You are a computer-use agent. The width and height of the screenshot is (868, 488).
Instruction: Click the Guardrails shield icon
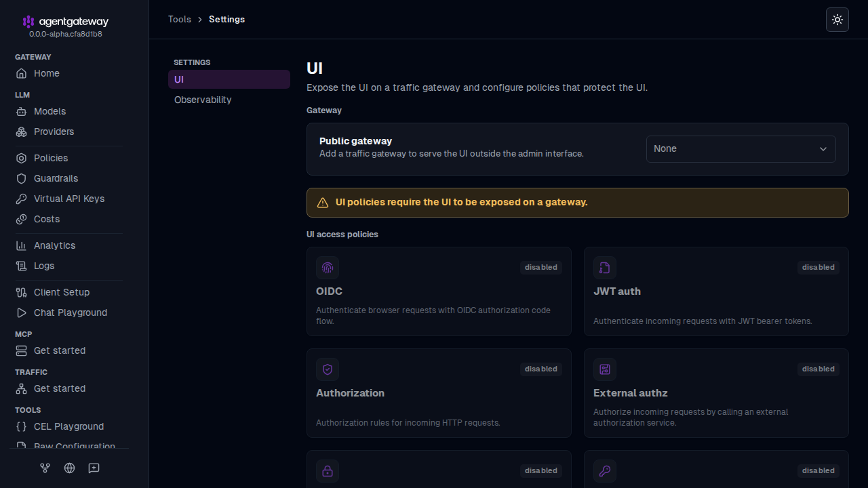(x=22, y=178)
